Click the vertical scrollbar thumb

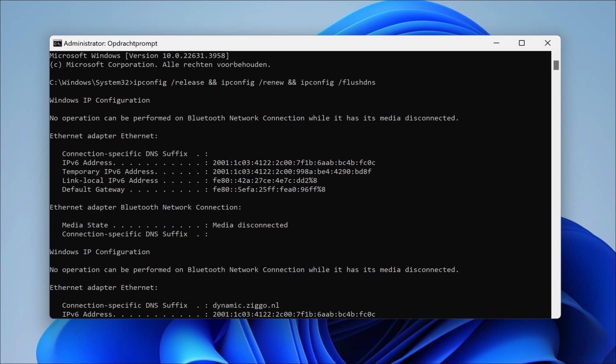coord(556,65)
